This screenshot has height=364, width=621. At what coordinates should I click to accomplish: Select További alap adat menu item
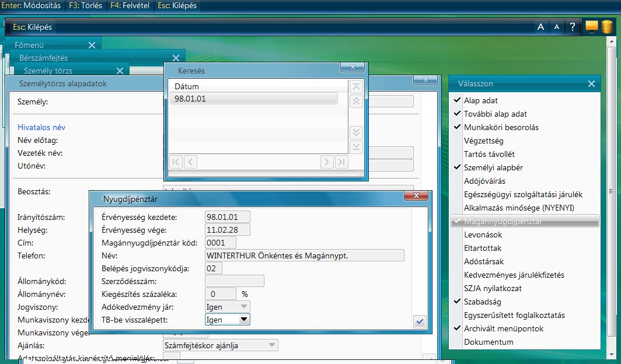(x=524, y=114)
